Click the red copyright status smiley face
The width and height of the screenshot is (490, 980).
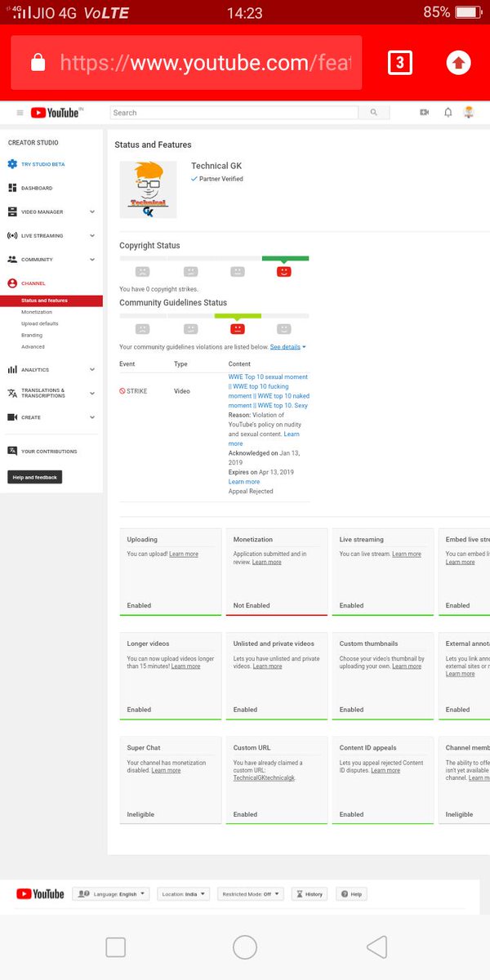point(283,271)
